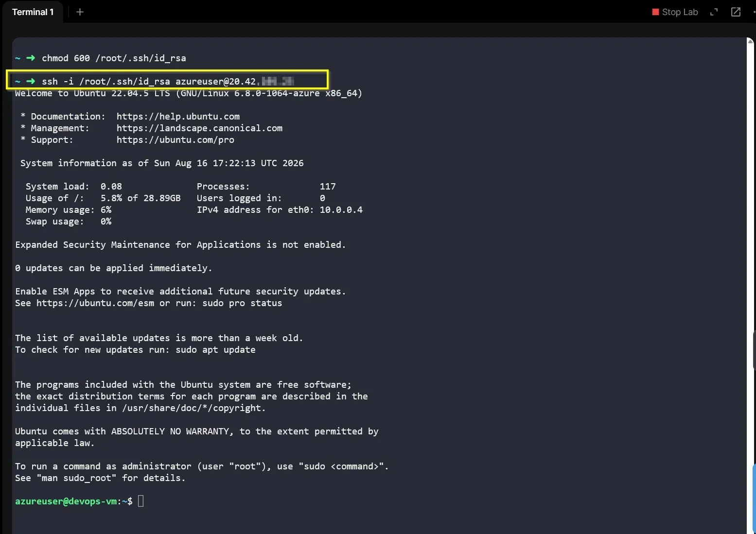Click the '"man sudo_root"' text
The image size is (756, 534).
(76, 478)
